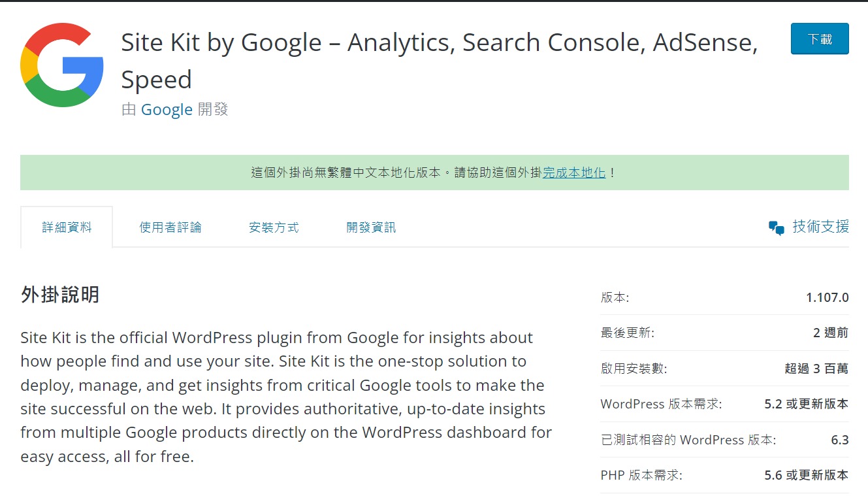This screenshot has width=868, height=496.
Task: Open the 技術支援 text link
Action: coord(820,227)
